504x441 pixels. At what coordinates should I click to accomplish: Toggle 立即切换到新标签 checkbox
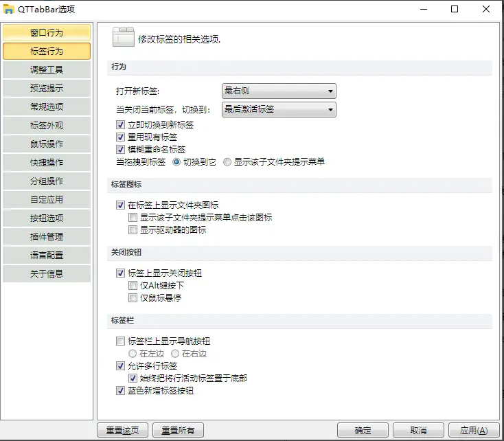point(121,125)
